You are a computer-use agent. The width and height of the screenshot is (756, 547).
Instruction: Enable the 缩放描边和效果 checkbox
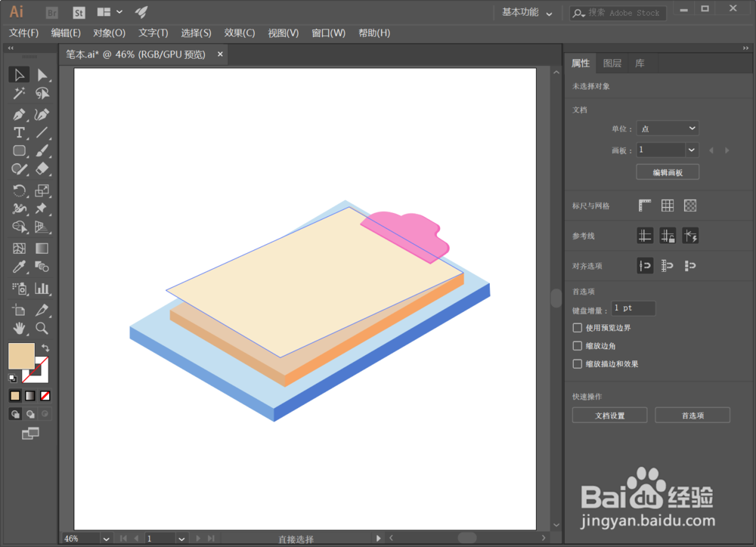pos(577,364)
